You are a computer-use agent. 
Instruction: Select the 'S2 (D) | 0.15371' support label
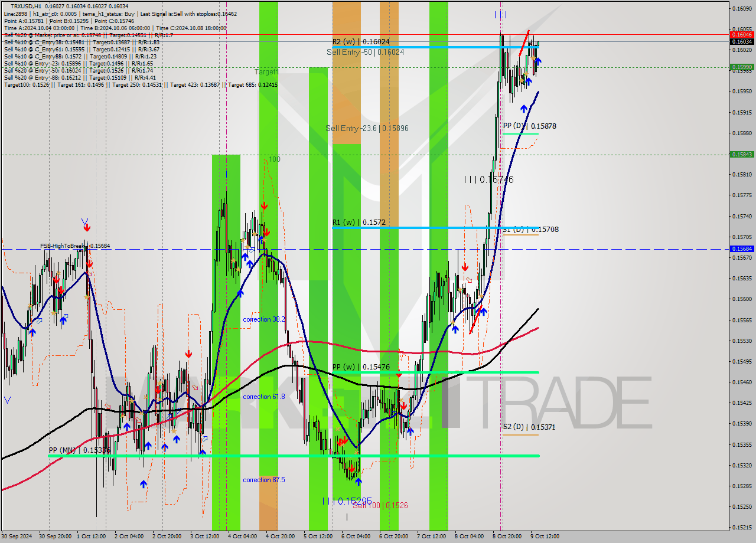(x=529, y=427)
